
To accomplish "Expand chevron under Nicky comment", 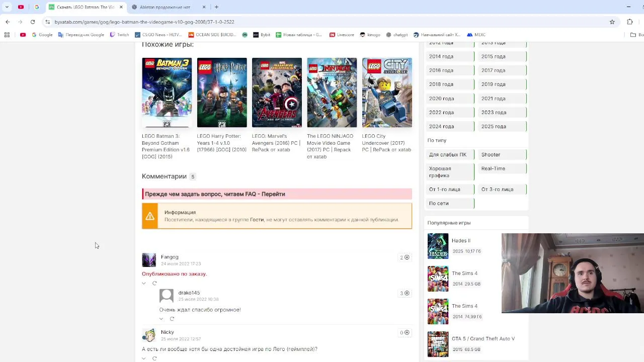I will [x=144, y=358].
